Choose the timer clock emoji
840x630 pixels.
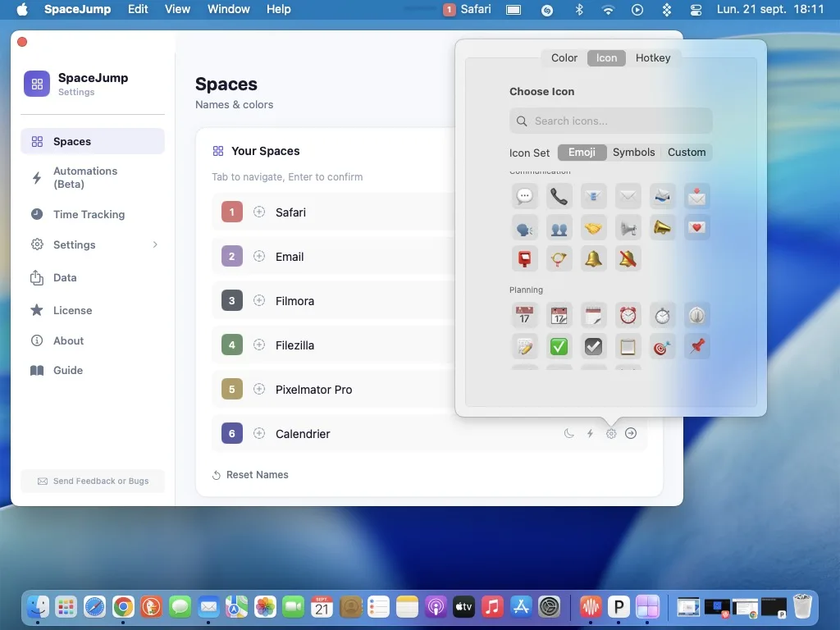pyautogui.click(x=696, y=315)
